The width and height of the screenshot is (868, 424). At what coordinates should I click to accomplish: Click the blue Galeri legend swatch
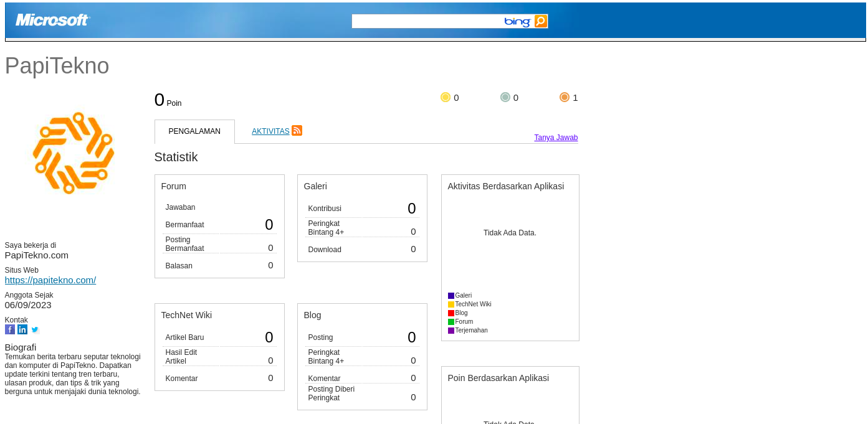pyautogui.click(x=451, y=296)
